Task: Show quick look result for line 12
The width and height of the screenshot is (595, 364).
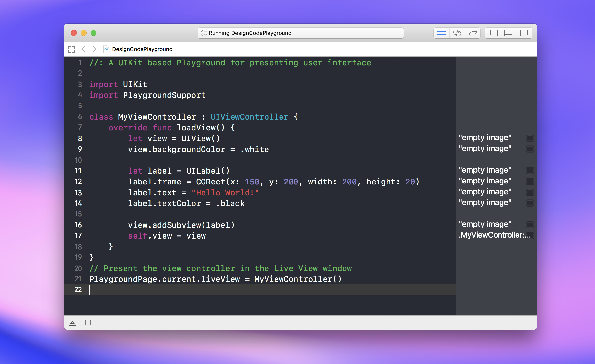Action: [530, 182]
